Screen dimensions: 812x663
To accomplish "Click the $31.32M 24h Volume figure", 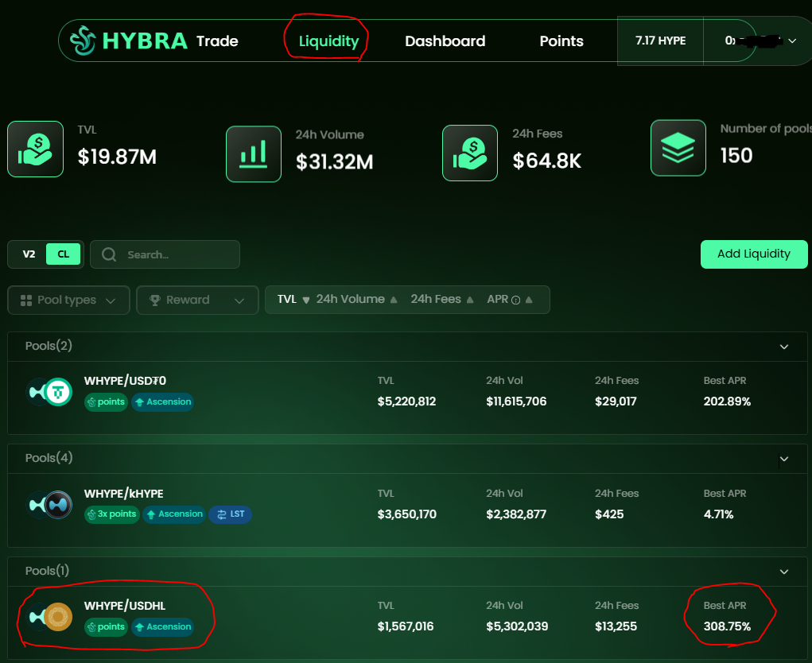I will click(335, 162).
